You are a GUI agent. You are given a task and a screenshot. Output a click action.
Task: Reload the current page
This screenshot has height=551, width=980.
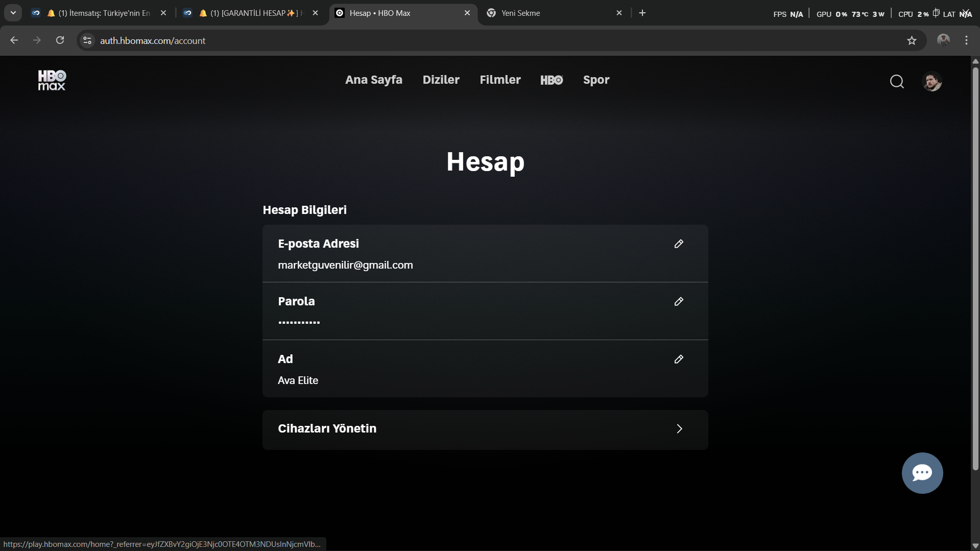click(x=60, y=40)
